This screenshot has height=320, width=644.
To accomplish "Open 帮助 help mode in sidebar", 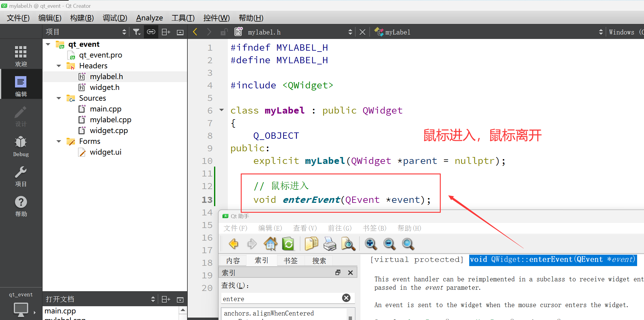I will 21,206.
